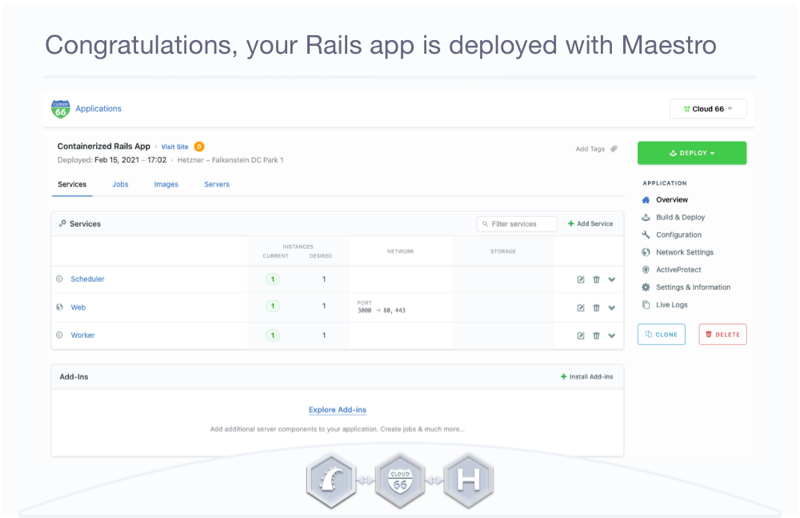Viewport: 800px width, 518px height.
Task: Click the Live Logs document icon
Action: pos(646,305)
